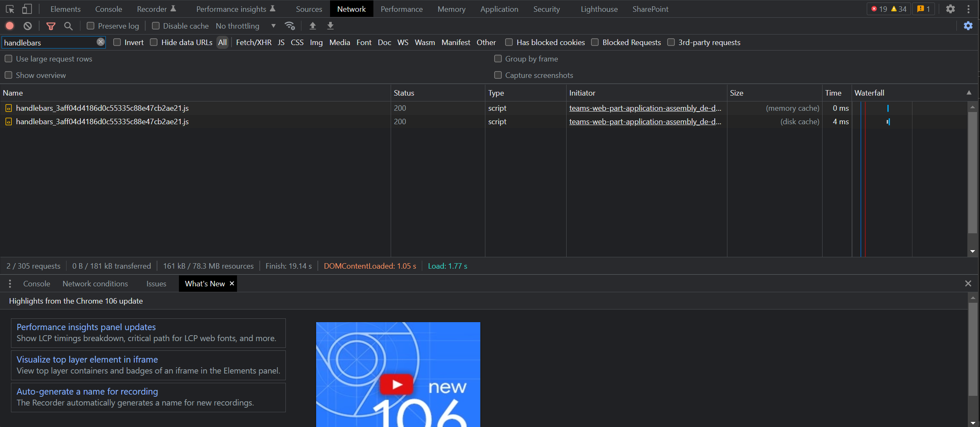Filter requests by Fetch/XHR type
Screen dimensions: 980x427
coord(254,43)
